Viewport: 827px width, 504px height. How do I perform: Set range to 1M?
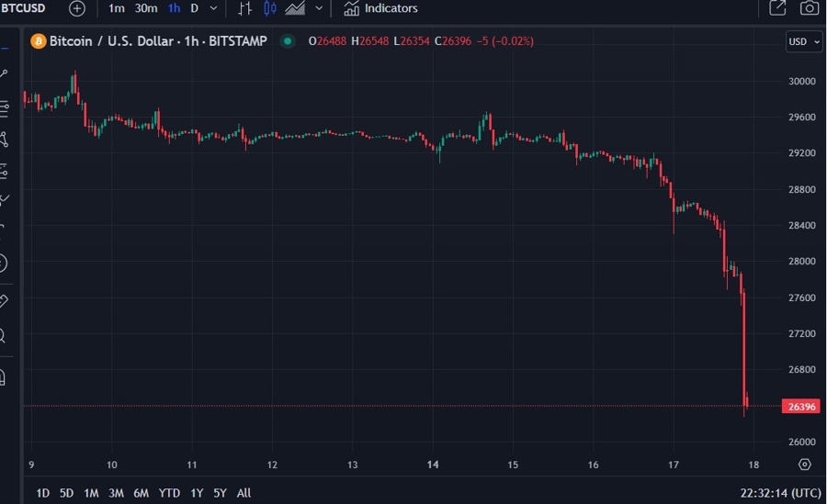(91, 493)
